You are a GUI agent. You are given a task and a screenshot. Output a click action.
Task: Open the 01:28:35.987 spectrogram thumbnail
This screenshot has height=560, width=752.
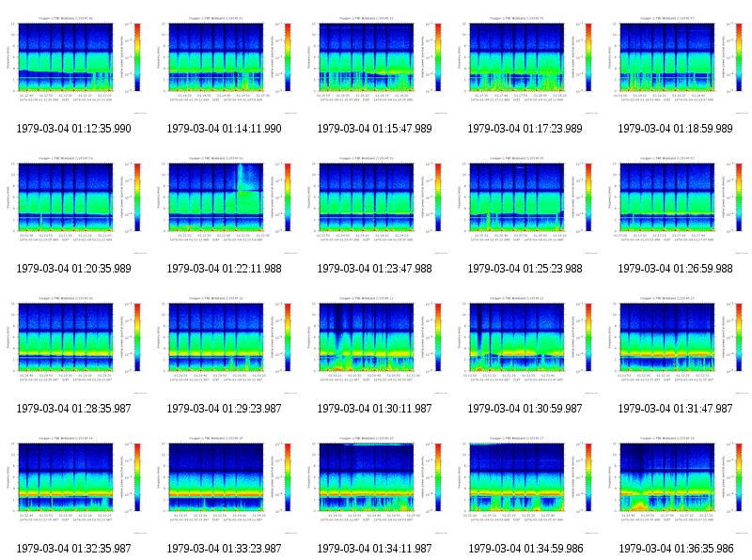pos(74,344)
